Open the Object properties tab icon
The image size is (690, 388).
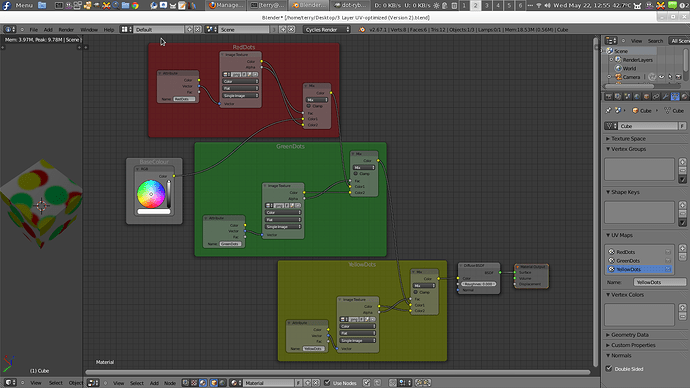(x=646, y=96)
